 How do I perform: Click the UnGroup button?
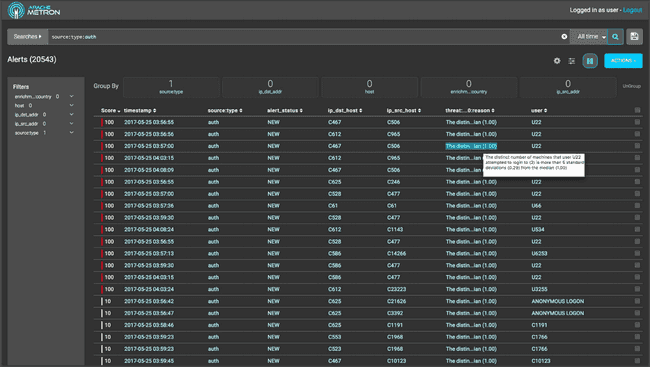[631, 86]
